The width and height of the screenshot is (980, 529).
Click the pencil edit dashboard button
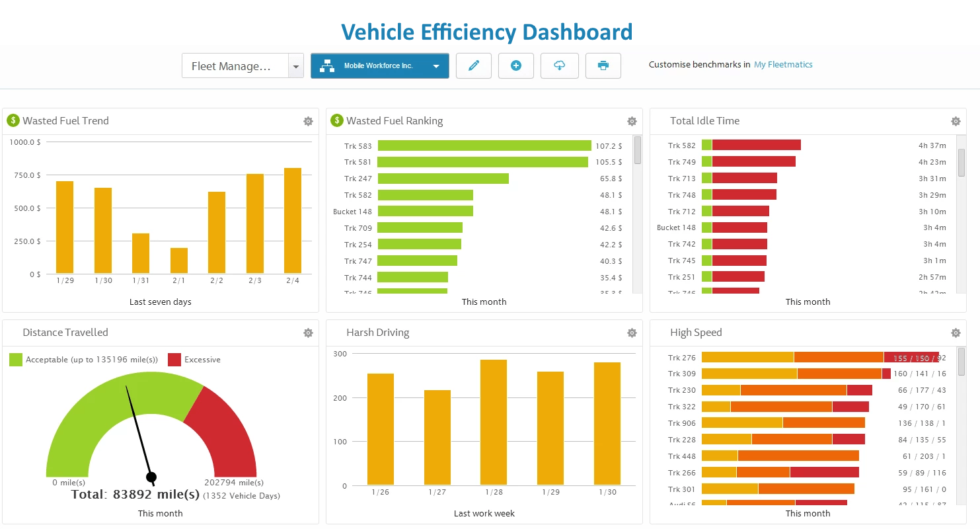coord(474,65)
